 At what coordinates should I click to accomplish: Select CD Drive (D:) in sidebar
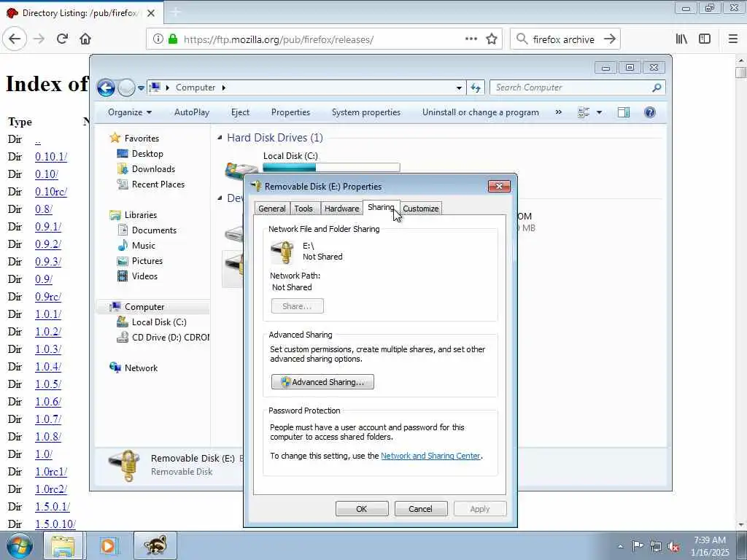click(x=163, y=338)
